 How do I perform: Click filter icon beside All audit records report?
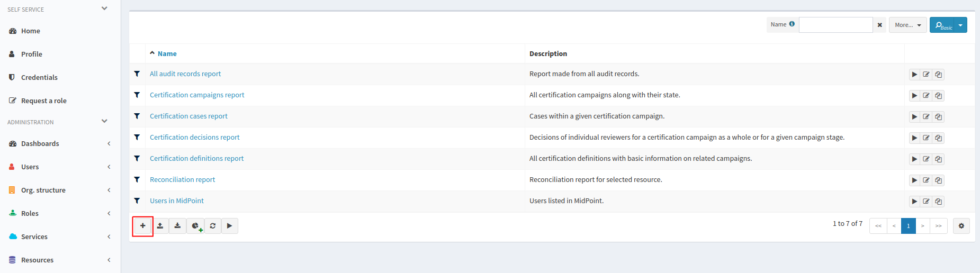pyautogui.click(x=137, y=74)
